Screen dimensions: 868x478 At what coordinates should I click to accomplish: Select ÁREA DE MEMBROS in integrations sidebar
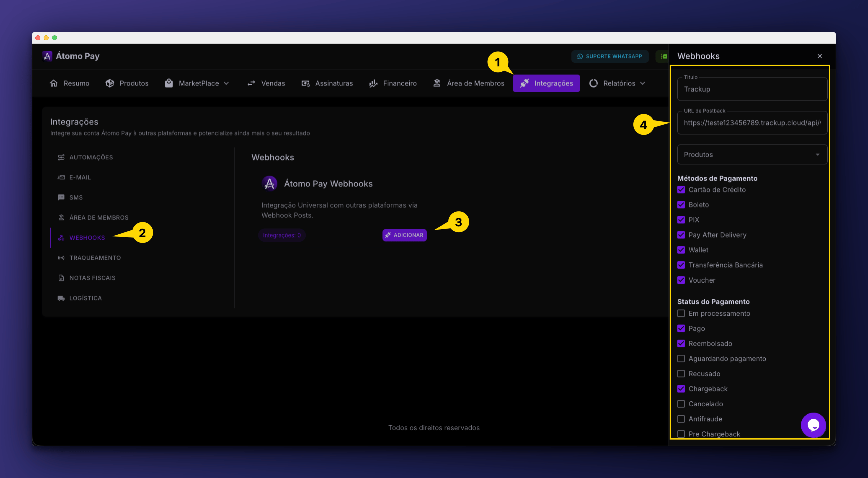pos(99,218)
